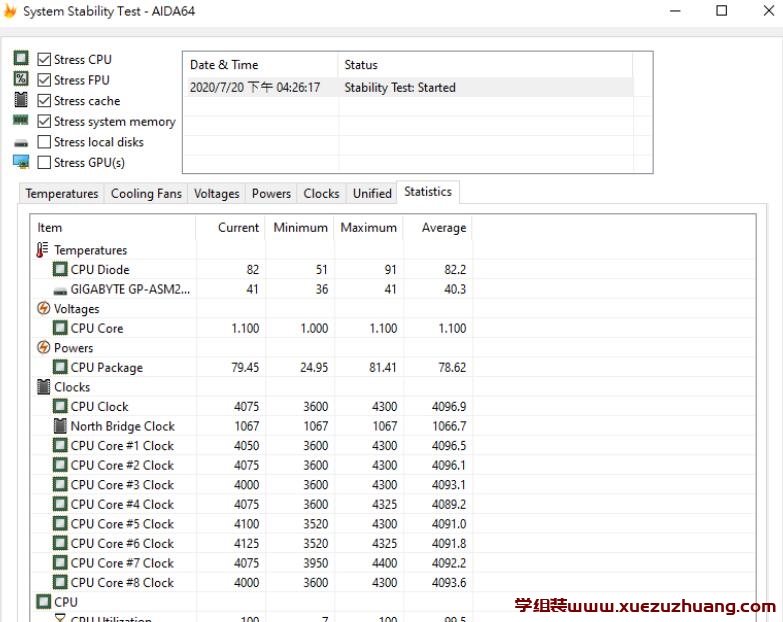
Task: Enable the Stress GPU(s) checkbox
Action: coord(44,162)
